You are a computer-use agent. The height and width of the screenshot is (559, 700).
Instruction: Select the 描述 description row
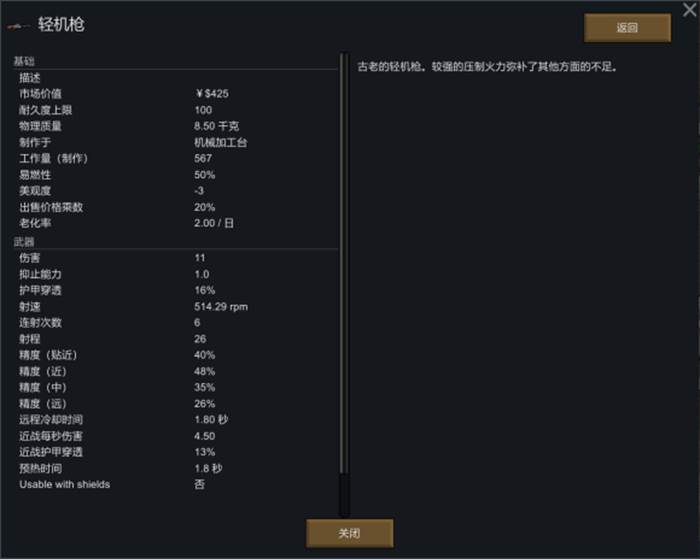pos(176,78)
